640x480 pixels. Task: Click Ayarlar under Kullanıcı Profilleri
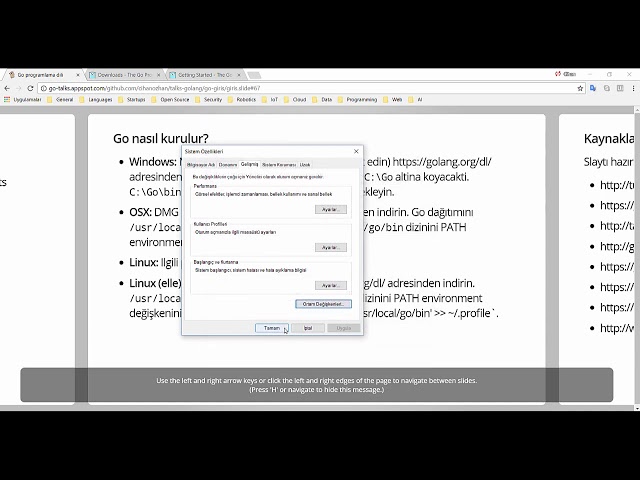coord(331,247)
